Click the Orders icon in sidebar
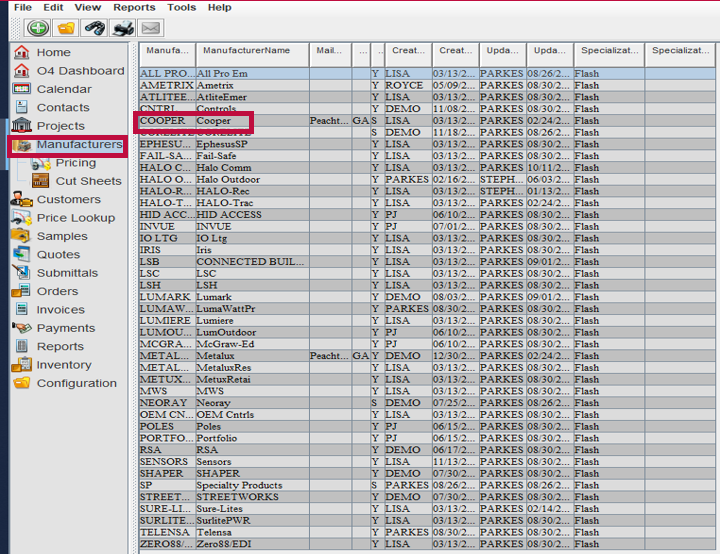Screen dimensions: 720x554 click(x=22, y=291)
